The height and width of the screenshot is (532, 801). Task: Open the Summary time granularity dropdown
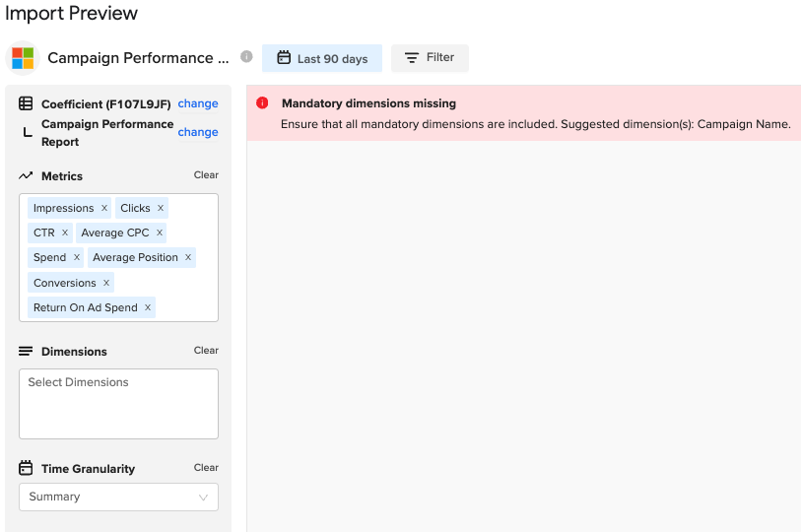click(x=118, y=497)
